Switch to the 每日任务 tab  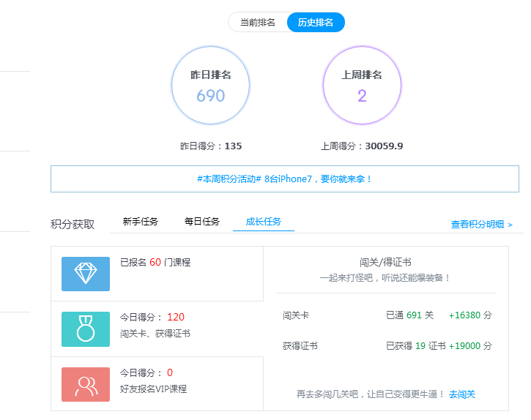[202, 222]
